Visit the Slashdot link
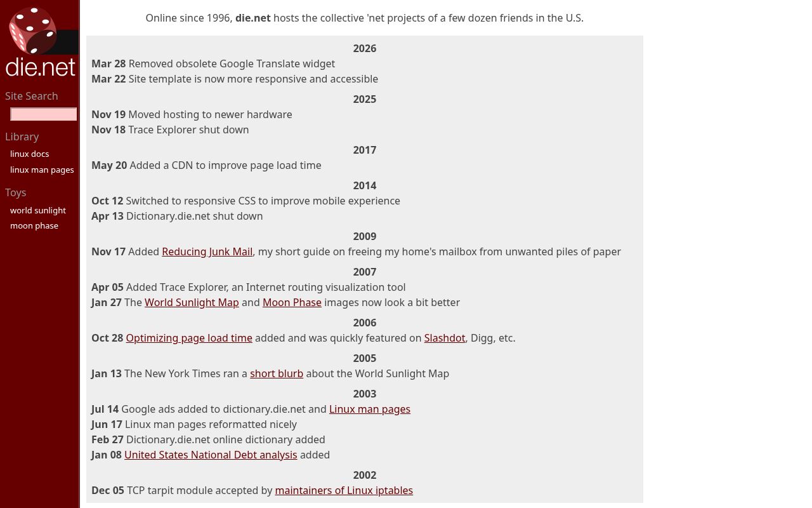The width and height of the screenshot is (812, 508). [x=445, y=338]
